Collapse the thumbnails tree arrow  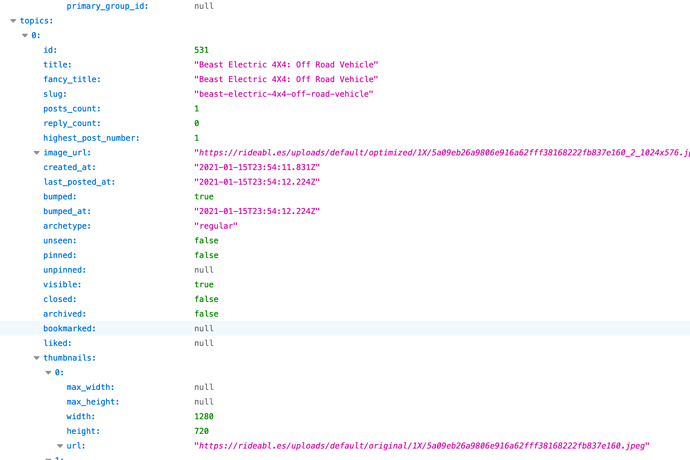pyautogui.click(x=37, y=358)
